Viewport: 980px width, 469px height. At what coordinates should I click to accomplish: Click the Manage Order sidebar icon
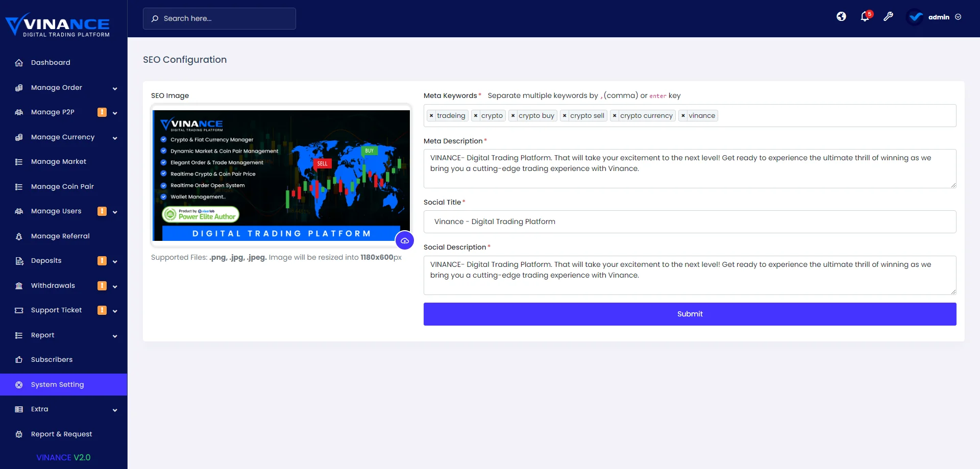19,88
